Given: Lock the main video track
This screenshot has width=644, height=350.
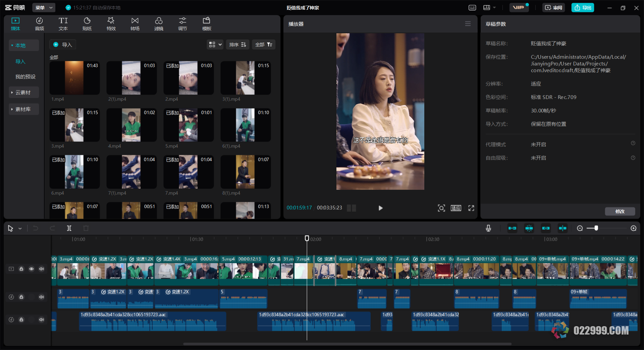Looking at the screenshot, I should (x=21, y=269).
